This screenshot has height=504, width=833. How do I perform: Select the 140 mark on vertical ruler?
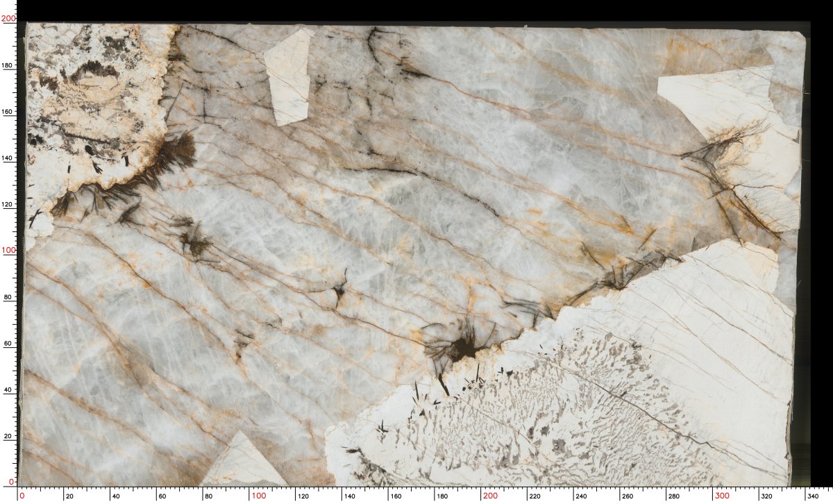coord(8,158)
